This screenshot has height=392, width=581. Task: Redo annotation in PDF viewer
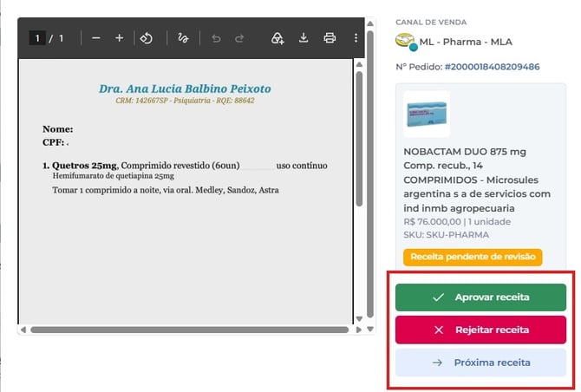point(239,38)
